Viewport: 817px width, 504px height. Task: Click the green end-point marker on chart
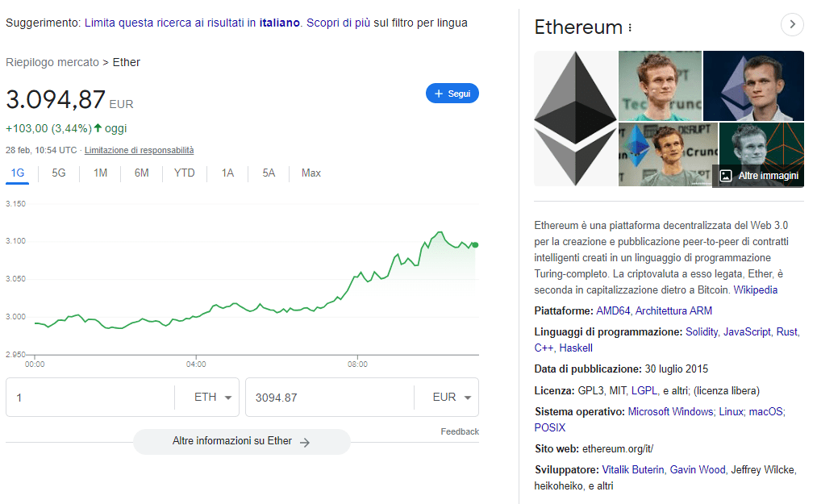pos(475,244)
